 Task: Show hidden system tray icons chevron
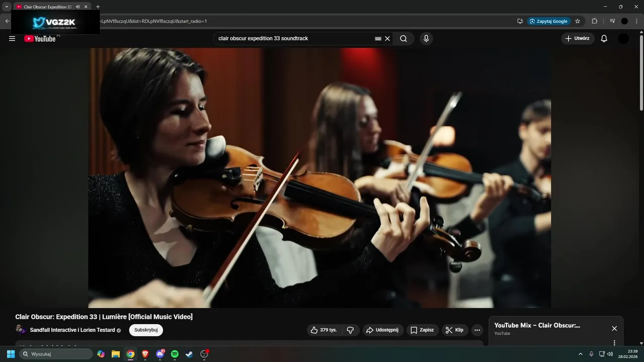coord(581,354)
